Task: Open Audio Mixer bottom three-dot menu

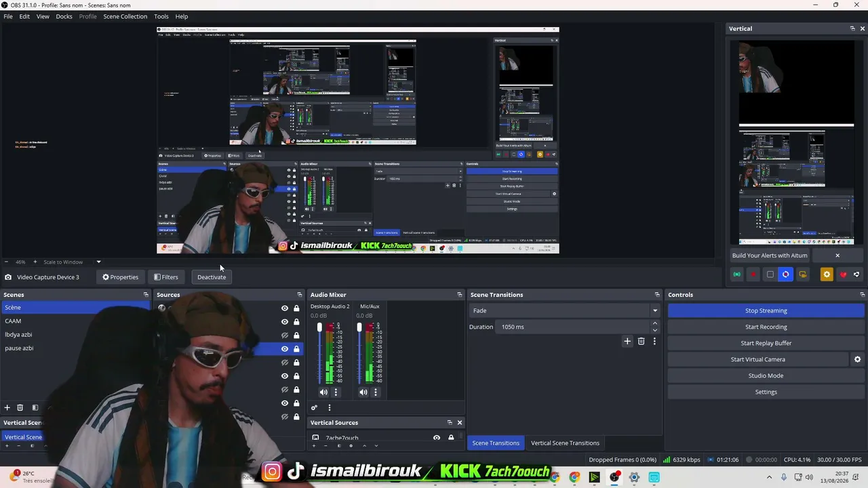Action: [330, 407]
